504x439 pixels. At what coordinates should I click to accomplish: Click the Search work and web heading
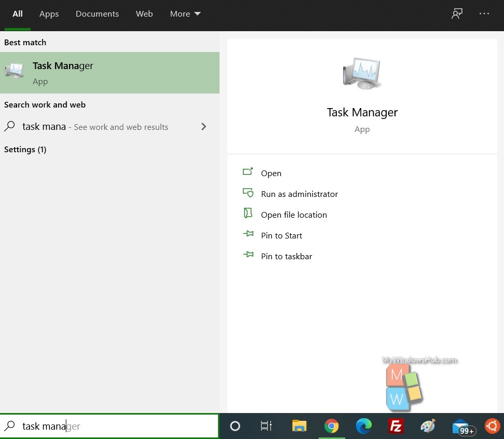coord(45,105)
